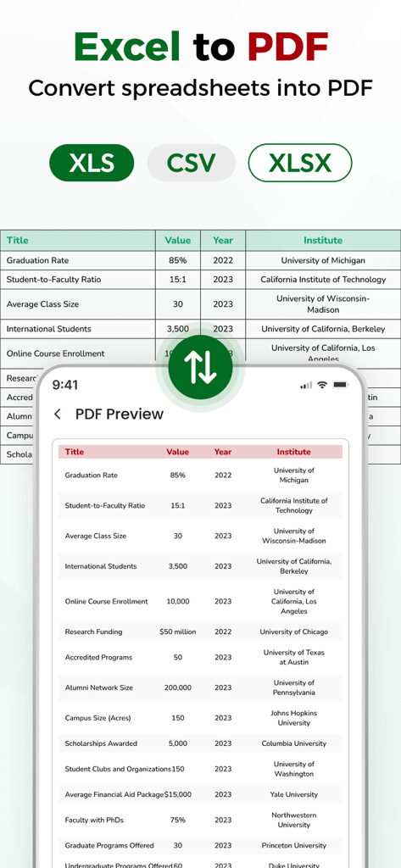Click 'California Institute of Technology' spreadsheet cell

point(323,280)
